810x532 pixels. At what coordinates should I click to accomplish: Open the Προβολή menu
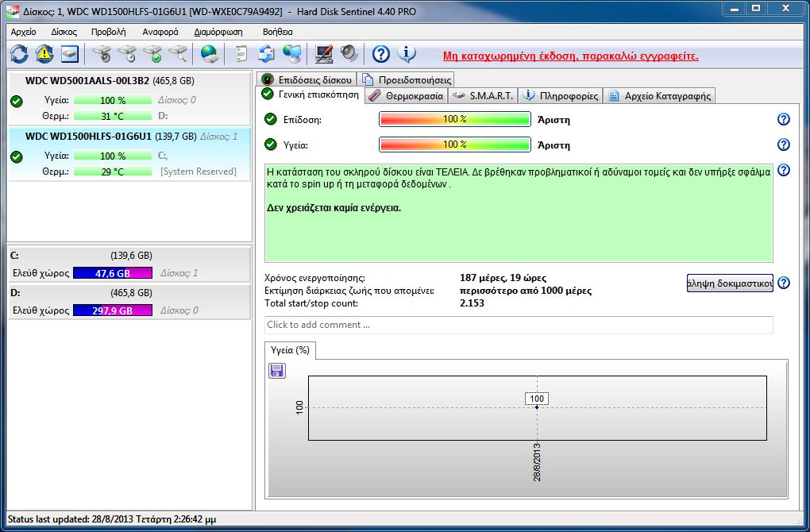109,32
